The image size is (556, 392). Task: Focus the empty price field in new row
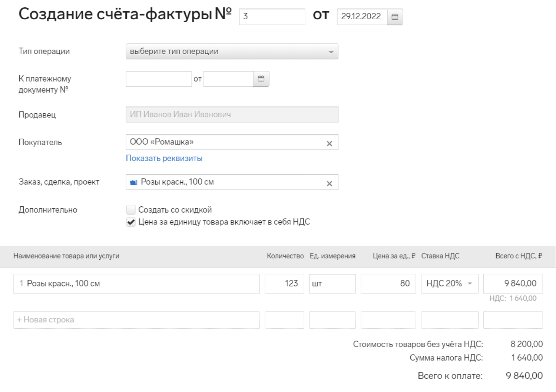388,320
